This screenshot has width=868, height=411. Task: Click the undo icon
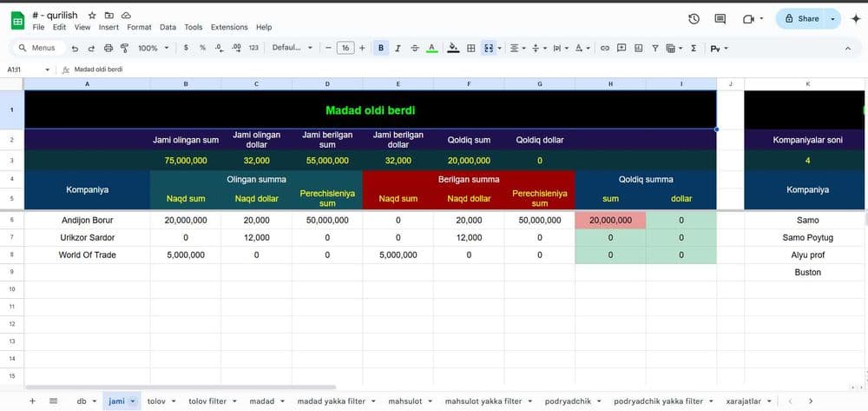[75, 48]
